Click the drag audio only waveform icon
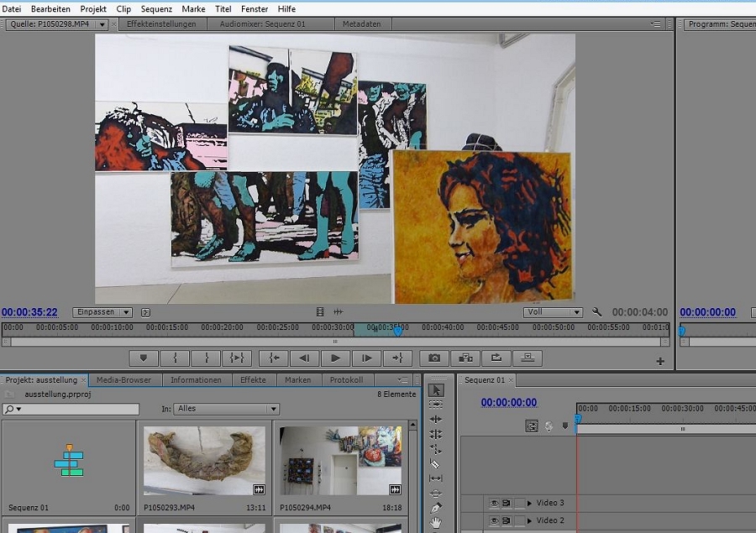 click(339, 312)
